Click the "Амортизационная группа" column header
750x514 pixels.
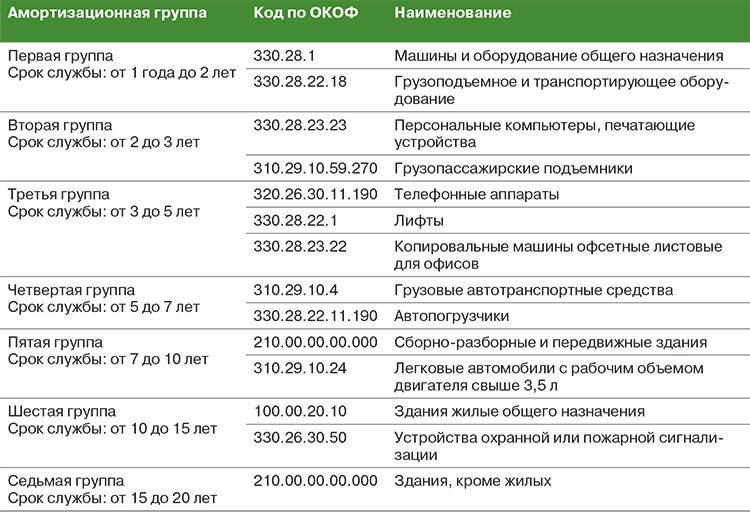(108, 13)
